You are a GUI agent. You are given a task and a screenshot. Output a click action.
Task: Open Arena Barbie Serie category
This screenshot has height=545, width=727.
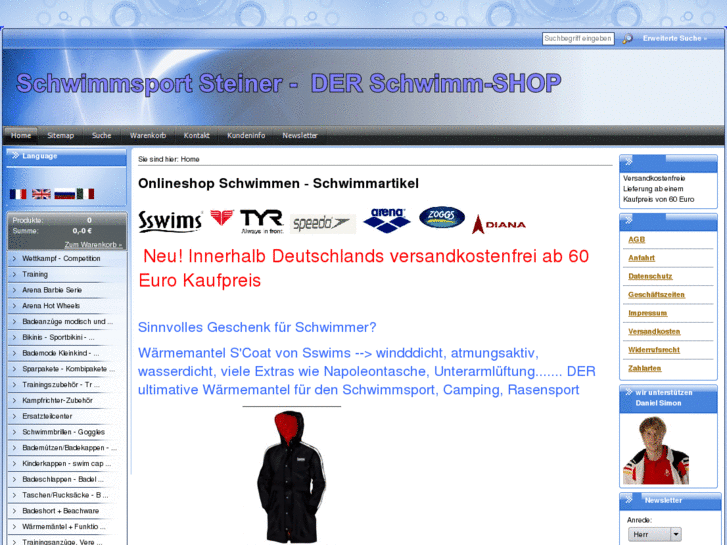point(67,290)
